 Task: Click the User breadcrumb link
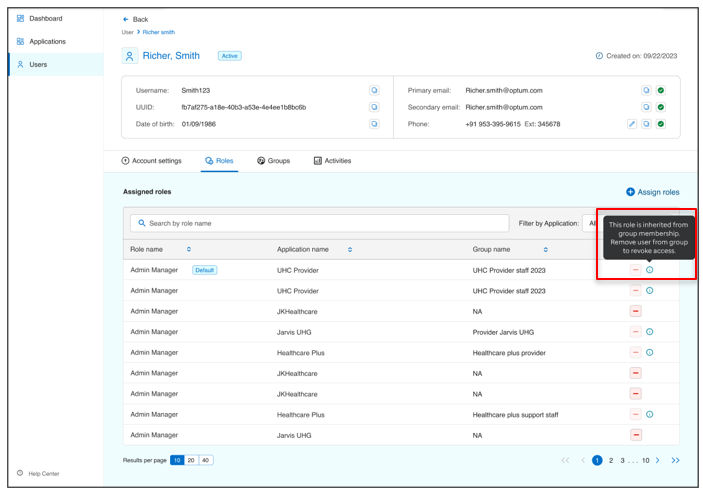click(127, 32)
